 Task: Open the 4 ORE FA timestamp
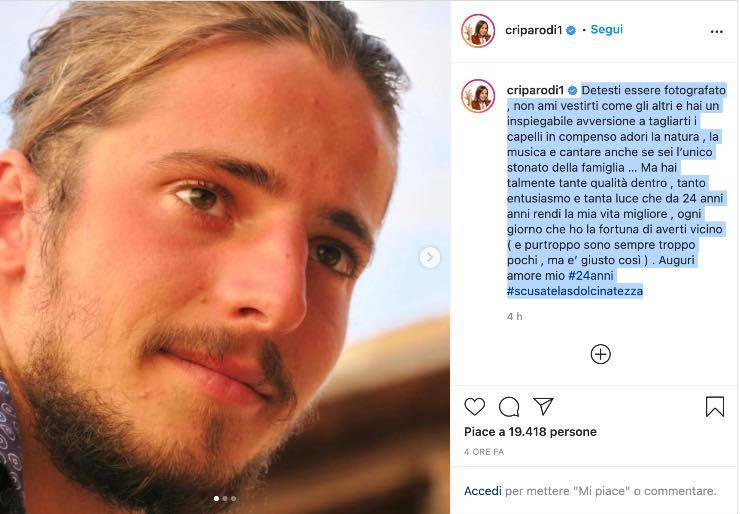pyautogui.click(x=484, y=452)
